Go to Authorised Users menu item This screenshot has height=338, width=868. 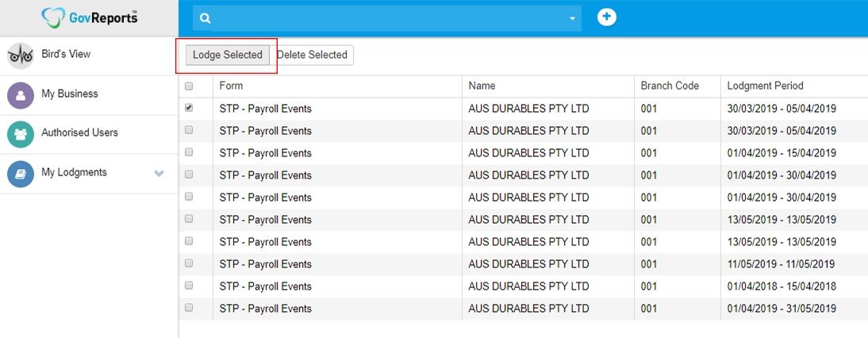click(x=79, y=133)
